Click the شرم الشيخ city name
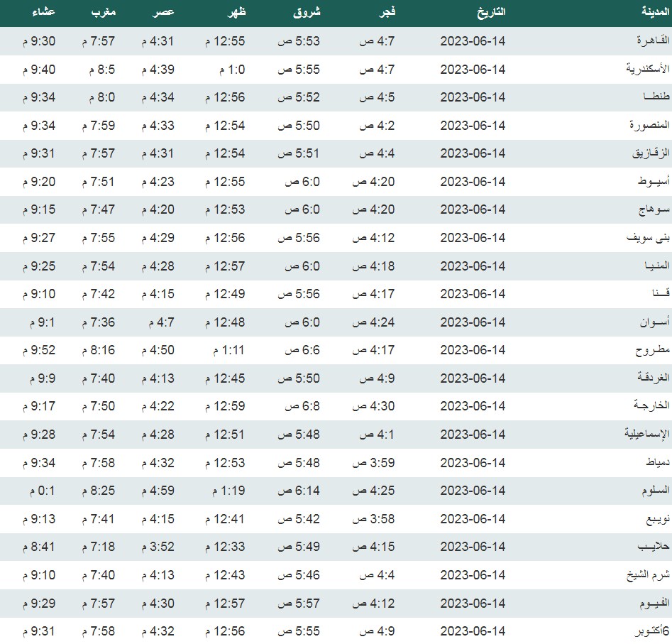 [647, 575]
